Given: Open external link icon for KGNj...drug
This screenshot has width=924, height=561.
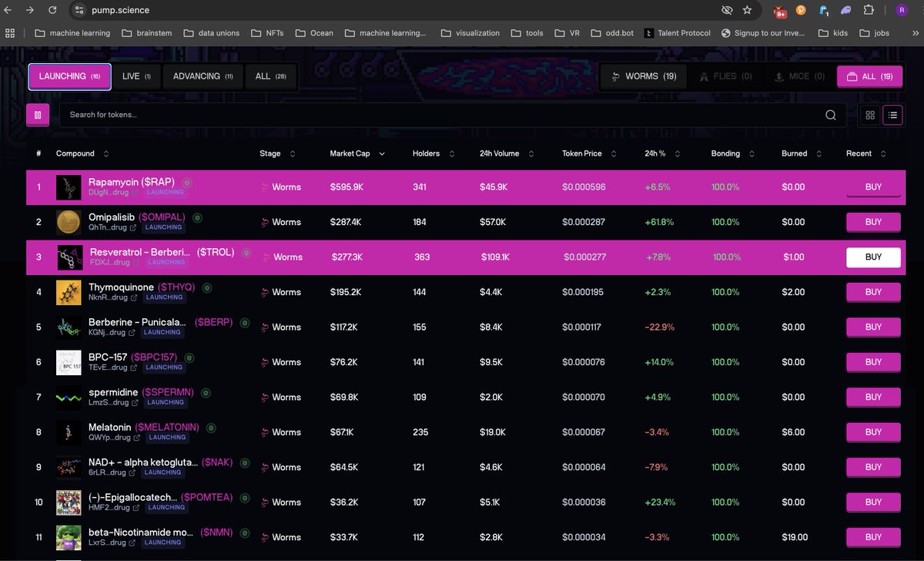Looking at the screenshot, I should (132, 332).
